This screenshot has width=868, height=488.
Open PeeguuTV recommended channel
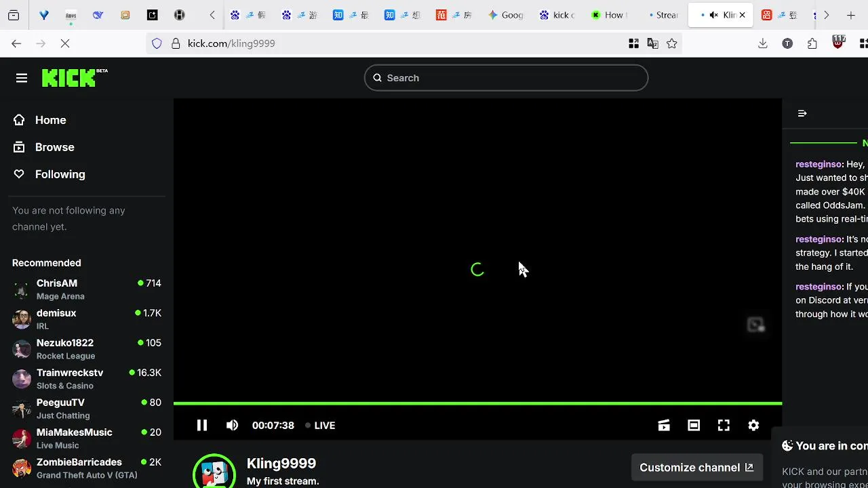coord(87,409)
